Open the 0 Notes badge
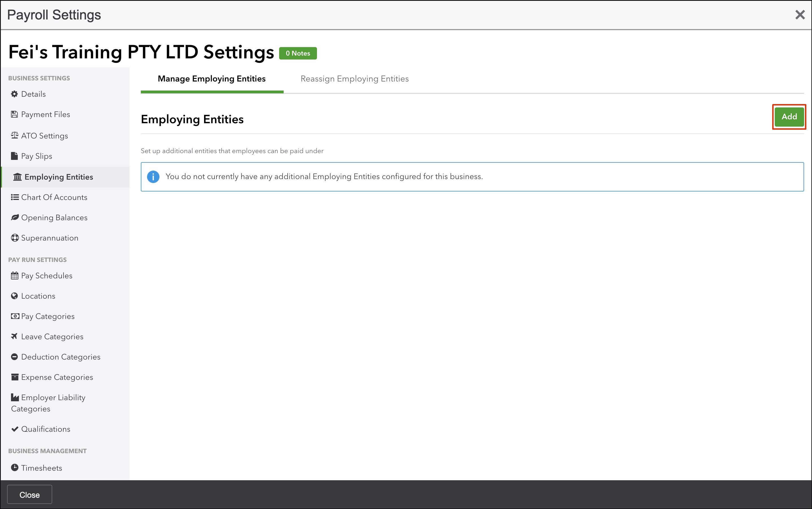The width and height of the screenshot is (812, 509). click(x=298, y=53)
